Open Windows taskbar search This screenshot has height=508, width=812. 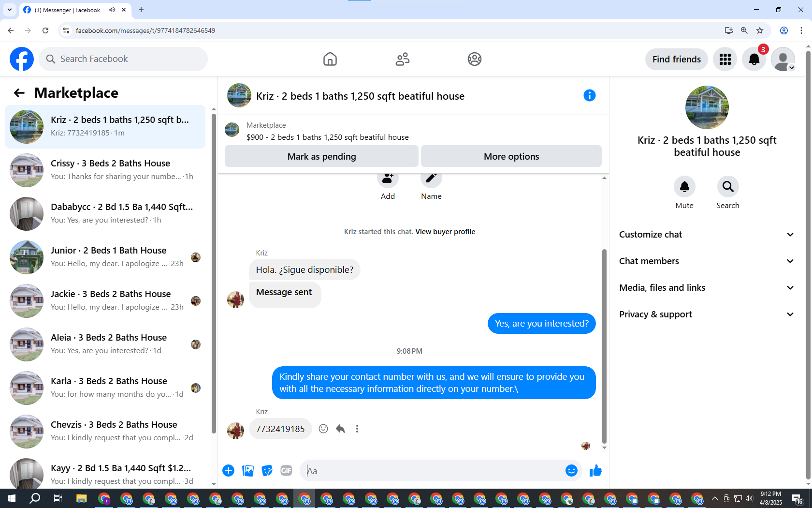35,498
